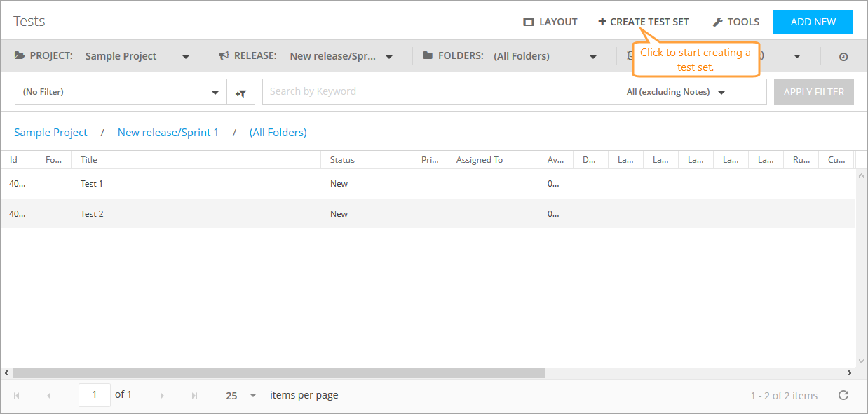Sort by the Pri... column header

(429, 160)
